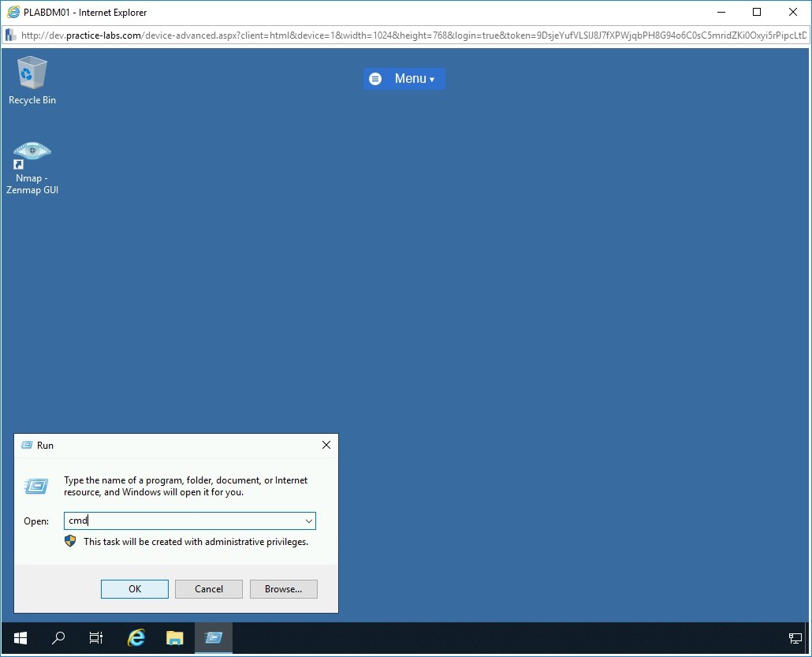This screenshot has height=657, width=812.
Task: Click inside the practice-labs address bar
Action: 315,35
